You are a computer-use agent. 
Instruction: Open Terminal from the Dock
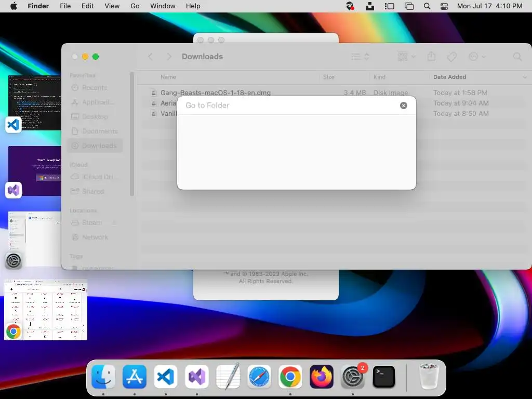(x=384, y=377)
